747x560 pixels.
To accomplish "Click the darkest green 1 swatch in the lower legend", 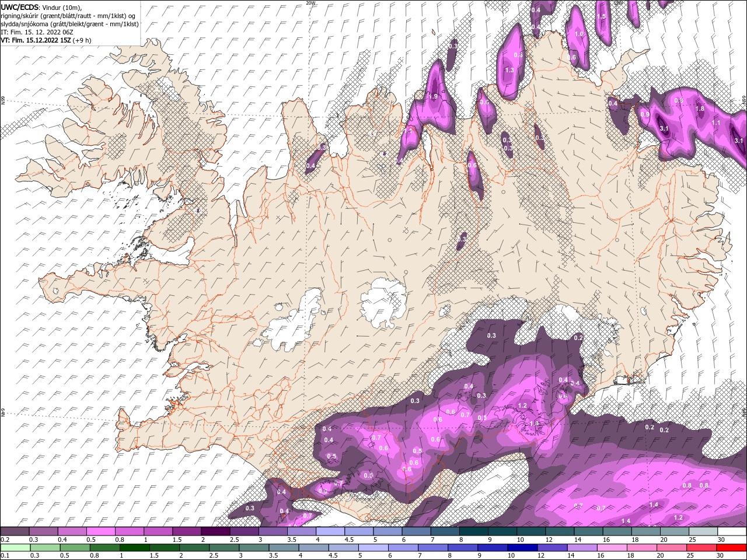I will pos(134,548).
